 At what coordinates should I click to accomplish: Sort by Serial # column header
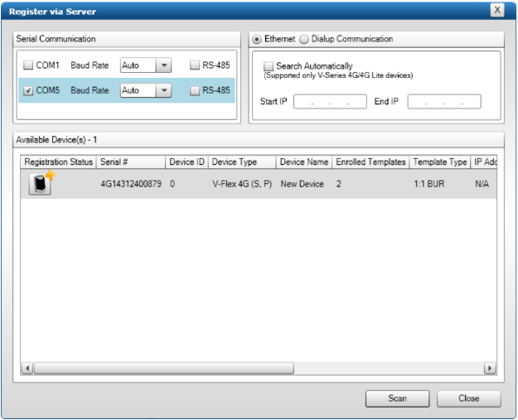pos(130,162)
